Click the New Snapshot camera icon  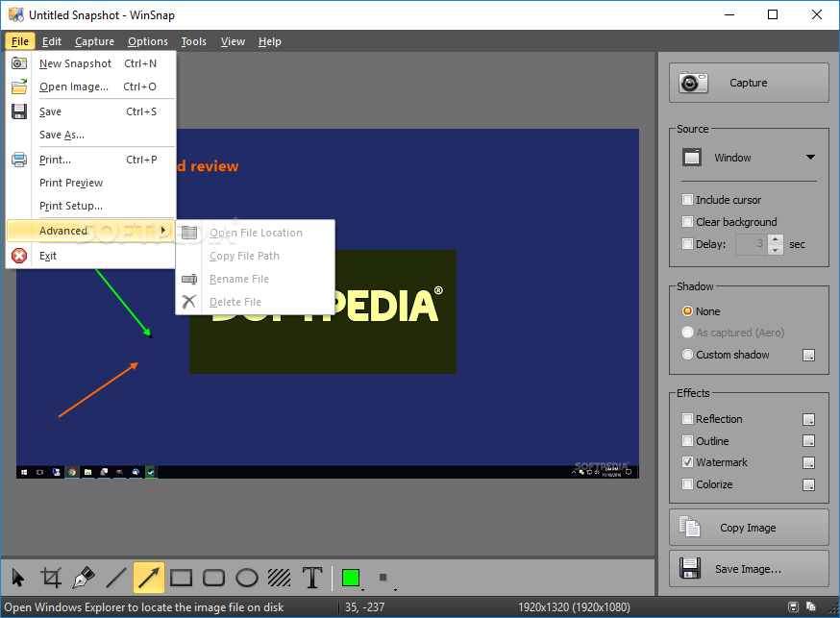click(19, 63)
